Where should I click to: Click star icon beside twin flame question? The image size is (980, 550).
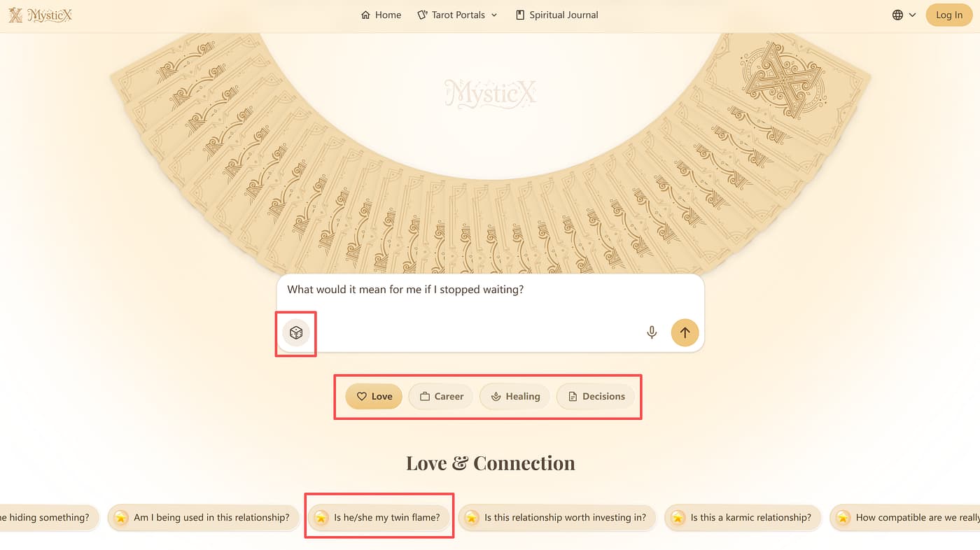coord(321,518)
